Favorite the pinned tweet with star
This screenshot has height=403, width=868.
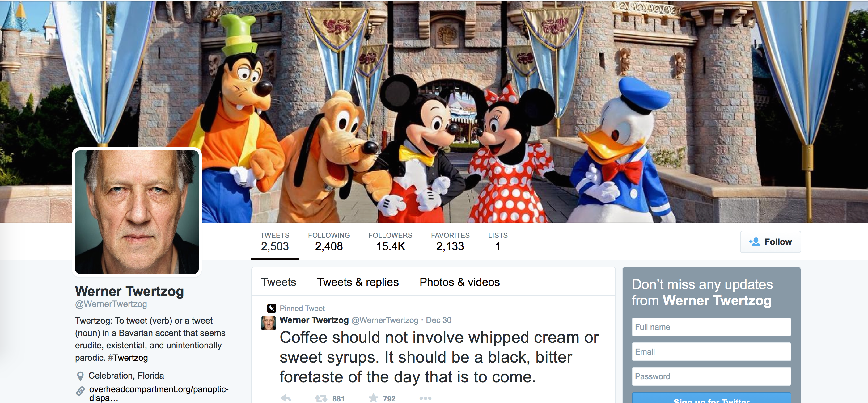coord(373,398)
